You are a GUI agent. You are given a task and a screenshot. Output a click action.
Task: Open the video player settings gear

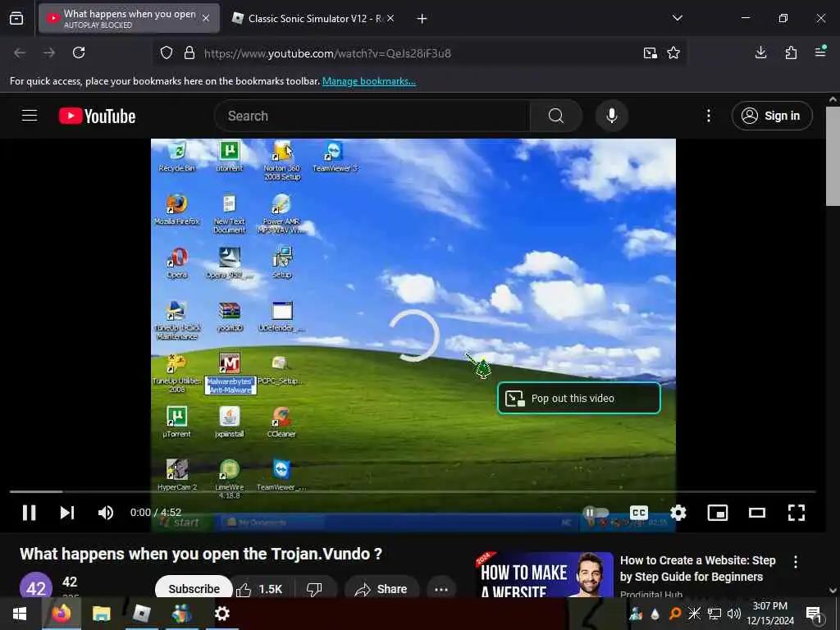click(678, 513)
